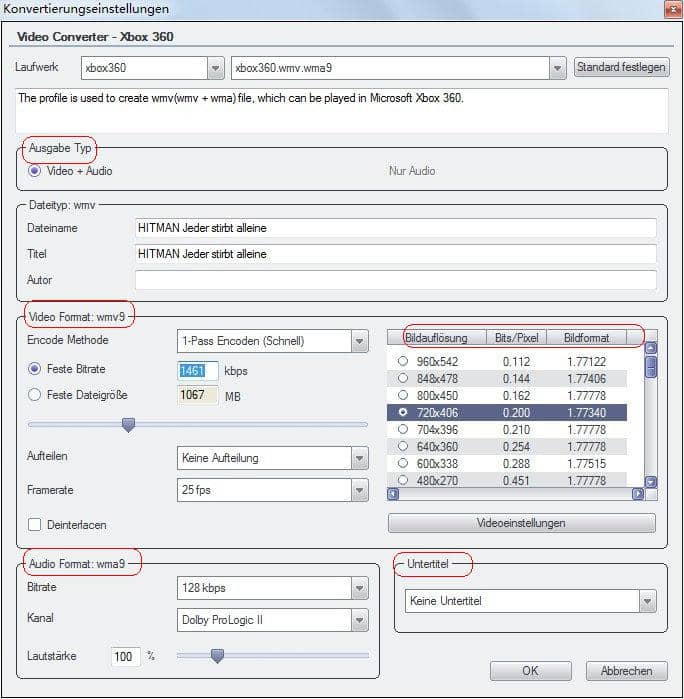Select the 640x360 resolution radio button
The image size is (684, 699).
403,446
